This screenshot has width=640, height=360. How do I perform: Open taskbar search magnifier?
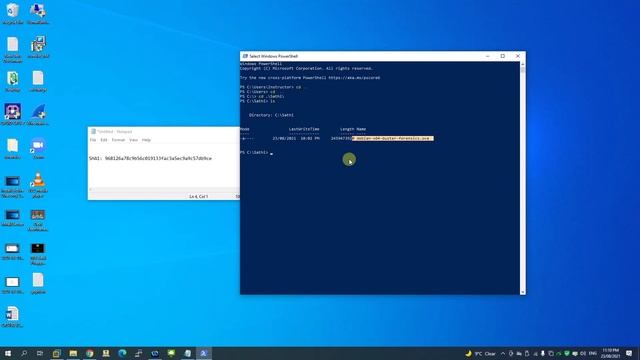(x=24, y=353)
